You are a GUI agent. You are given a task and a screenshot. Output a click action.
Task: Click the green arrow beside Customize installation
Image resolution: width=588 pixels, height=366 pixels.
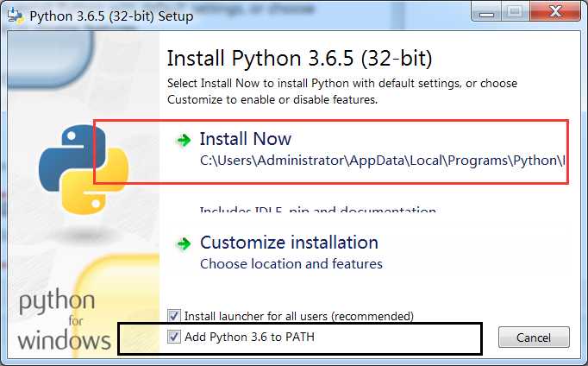[184, 243]
